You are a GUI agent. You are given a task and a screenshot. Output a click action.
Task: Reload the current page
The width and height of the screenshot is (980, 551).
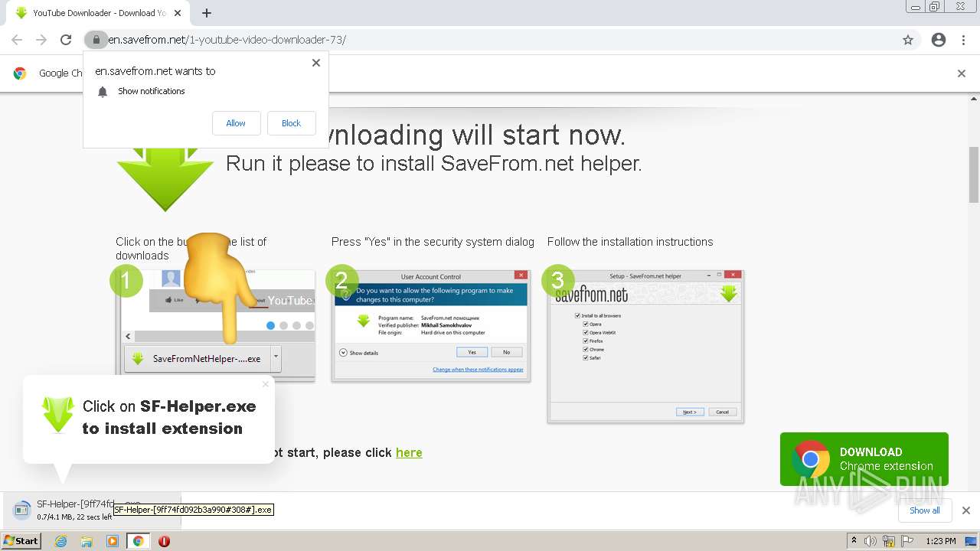click(x=66, y=40)
